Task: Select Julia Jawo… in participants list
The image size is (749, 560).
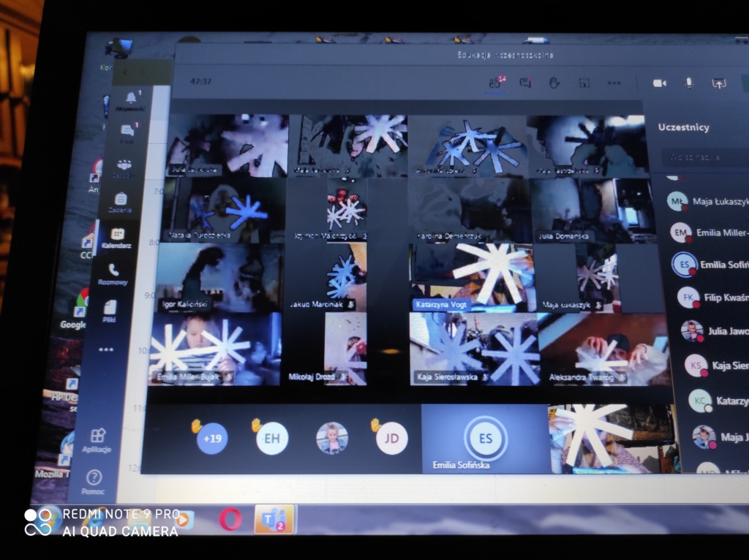Action: (x=715, y=331)
